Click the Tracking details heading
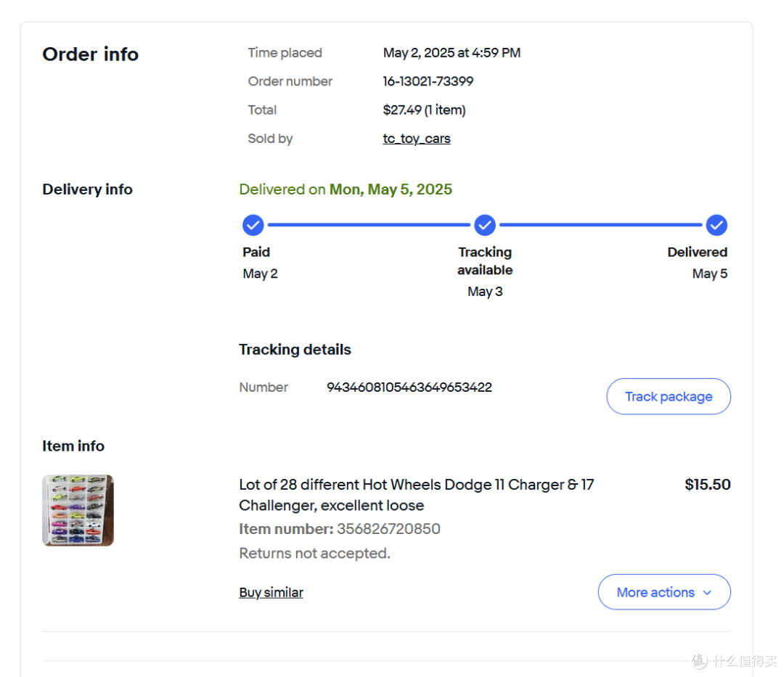Image resolution: width=784 pixels, height=677 pixels. [x=295, y=349]
